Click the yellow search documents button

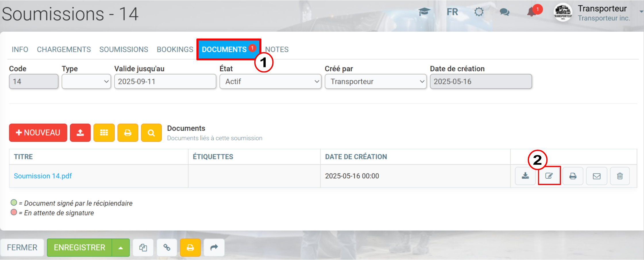point(151,133)
